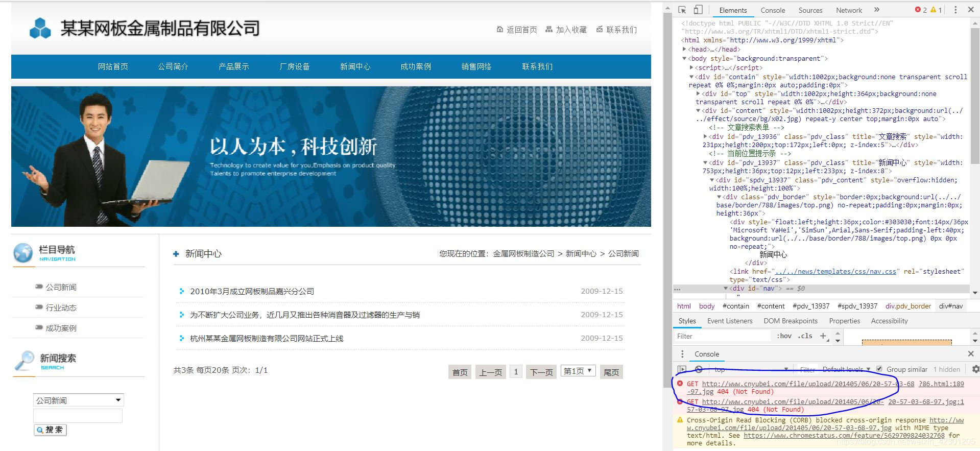
Task: Collapse the body element node
Action: pos(684,58)
